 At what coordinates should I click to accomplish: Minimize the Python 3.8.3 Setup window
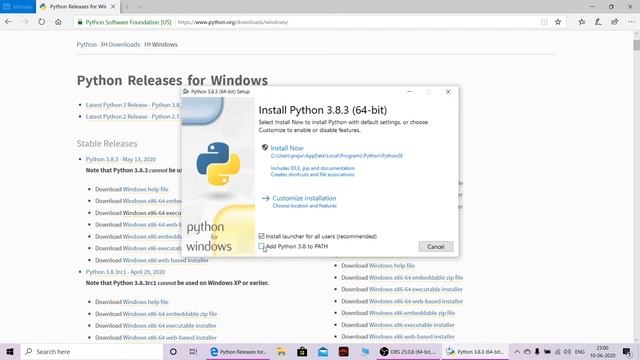(409, 91)
